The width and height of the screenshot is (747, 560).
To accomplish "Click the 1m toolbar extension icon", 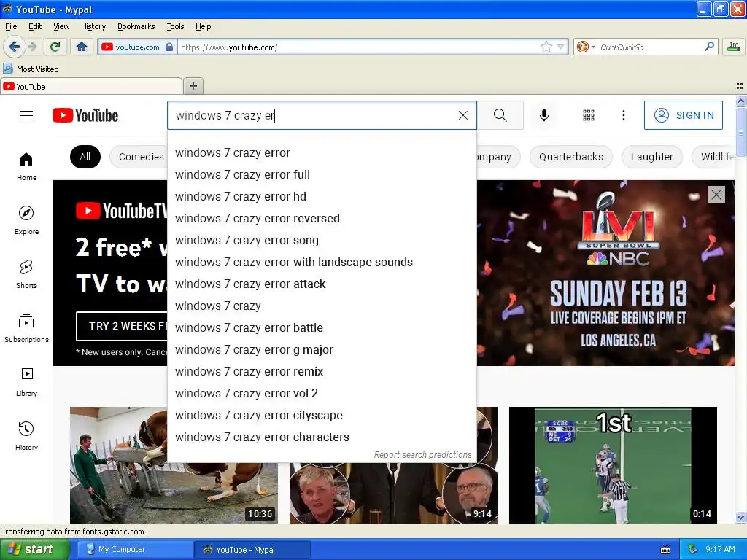I will (734, 46).
